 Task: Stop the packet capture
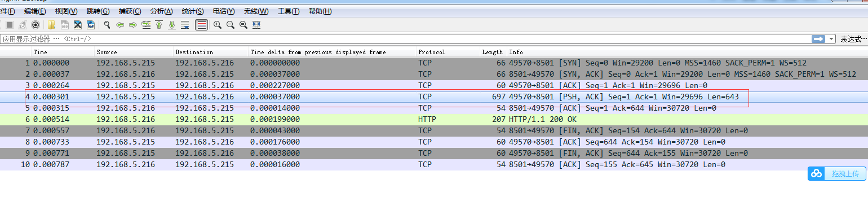[x=10, y=25]
